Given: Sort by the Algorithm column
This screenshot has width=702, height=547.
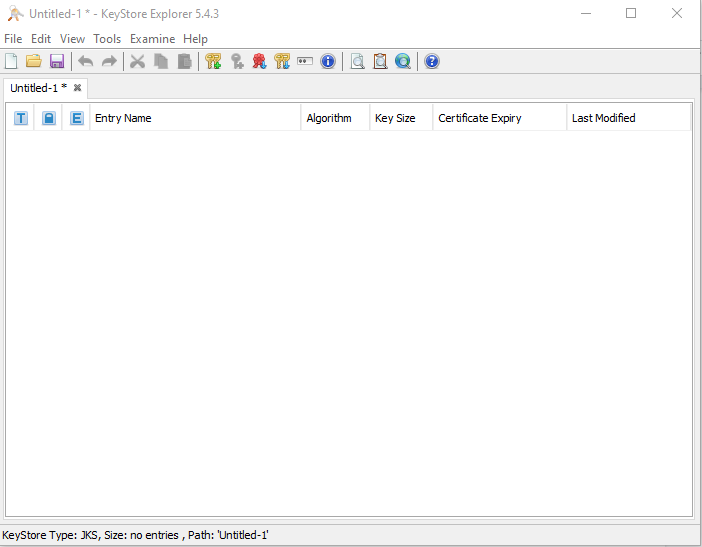Looking at the screenshot, I should tap(335, 118).
